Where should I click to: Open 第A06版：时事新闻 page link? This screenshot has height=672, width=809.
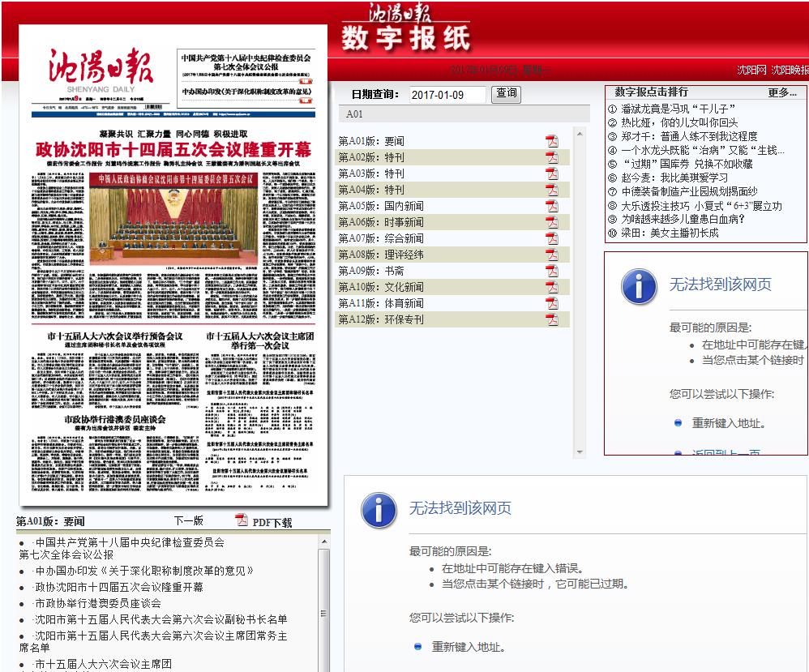point(381,222)
